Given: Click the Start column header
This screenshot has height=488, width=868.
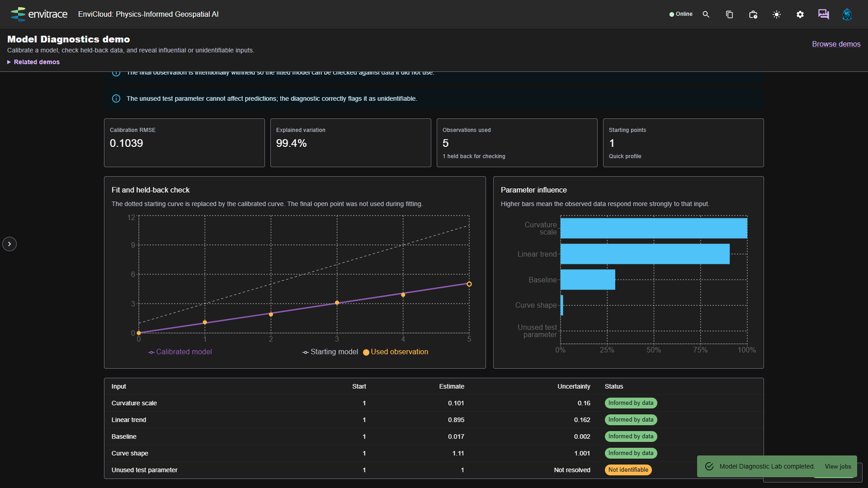Looking at the screenshot, I should pyautogui.click(x=359, y=387).
